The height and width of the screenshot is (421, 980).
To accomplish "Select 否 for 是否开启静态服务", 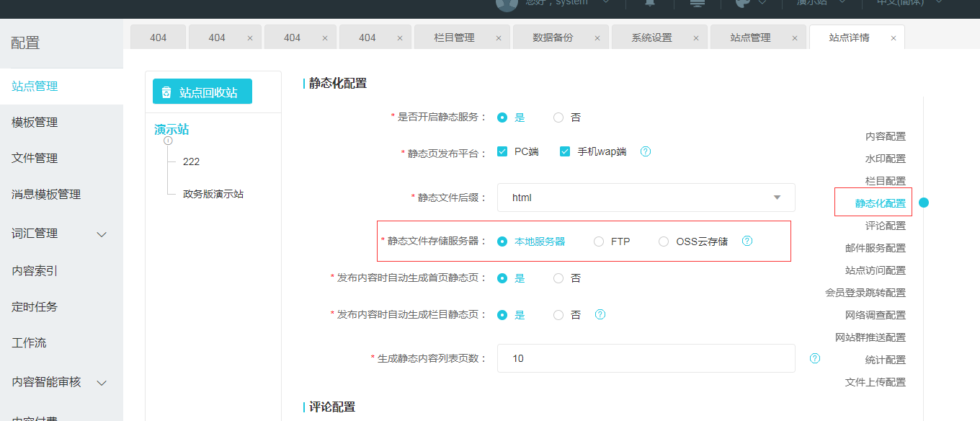I will click(558, 118).
